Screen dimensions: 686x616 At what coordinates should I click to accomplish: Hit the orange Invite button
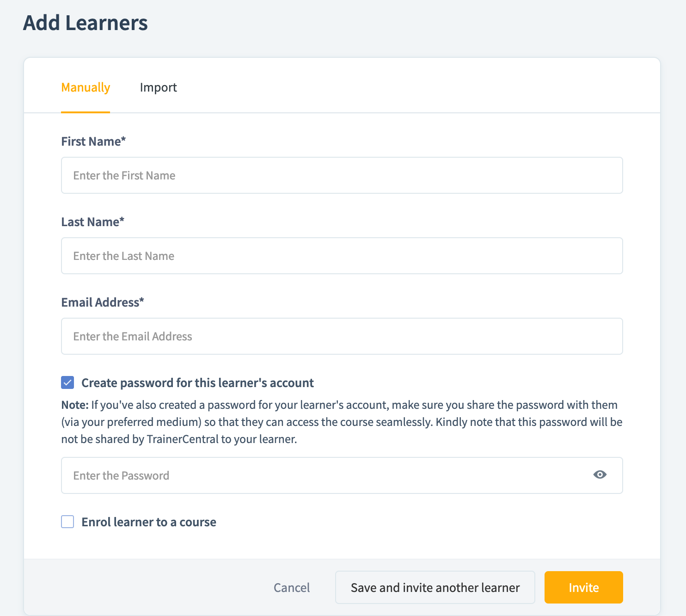click(x=583, y=587)
